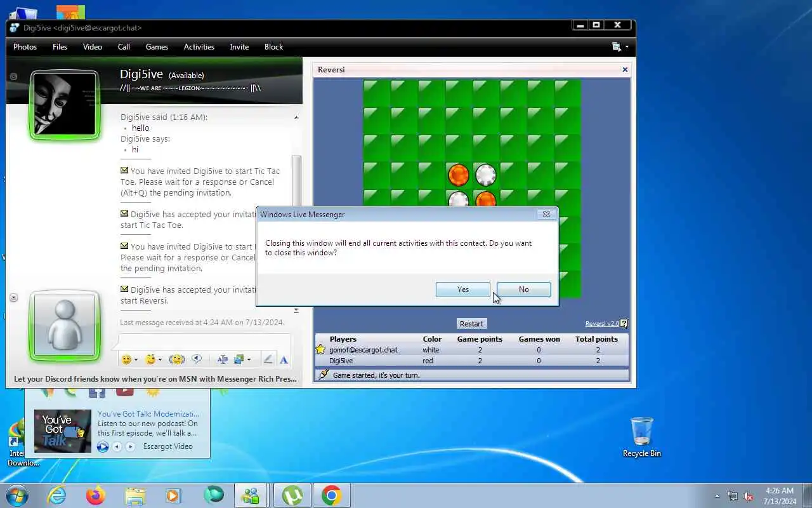Click the Game points column header
The height and width of the screenshot is (508, 812).
[480, 339]
